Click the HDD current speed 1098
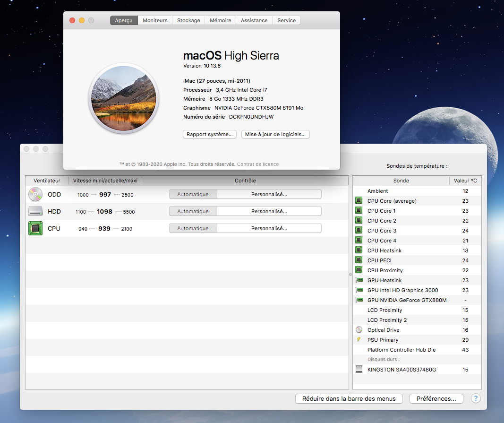504x423 pixels. pos(104,211)
